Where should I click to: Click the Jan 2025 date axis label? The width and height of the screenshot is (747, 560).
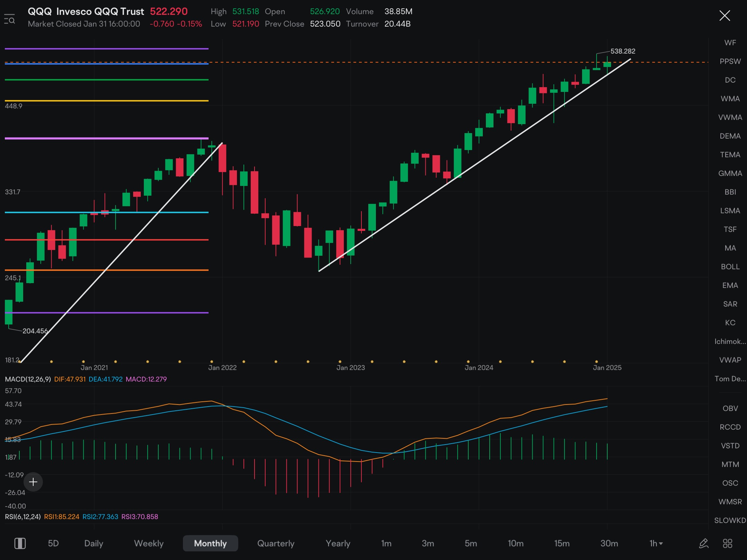pyautogui.click(x=607, y=367)
